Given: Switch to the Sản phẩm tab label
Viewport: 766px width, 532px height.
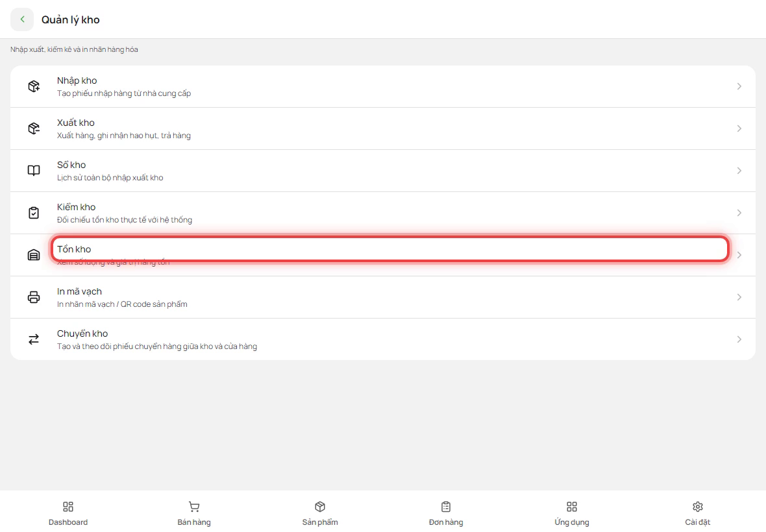Looking at the screenshot, I should click(x=320, y=522).
